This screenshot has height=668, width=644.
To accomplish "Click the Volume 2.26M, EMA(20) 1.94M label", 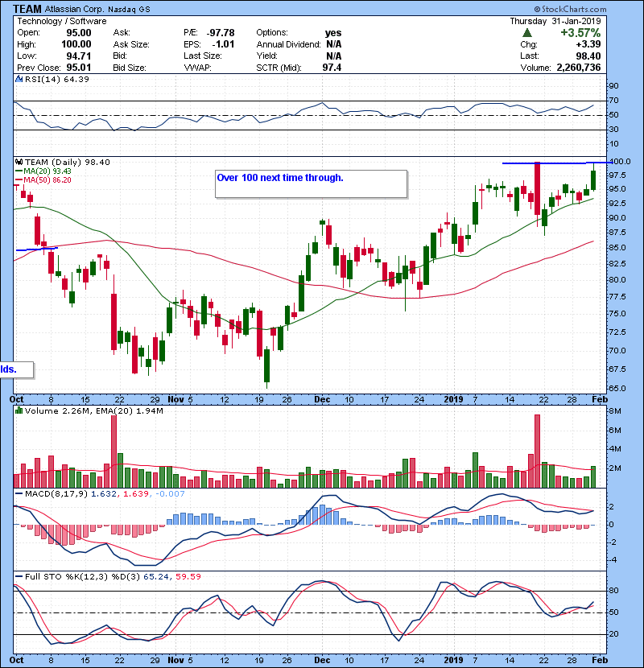I will coord(93,410).
